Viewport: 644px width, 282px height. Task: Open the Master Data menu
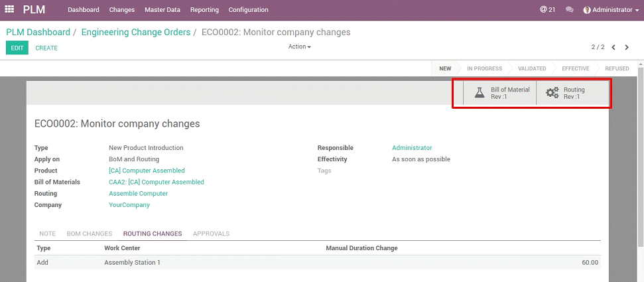pyautogui.click(x=161, y=10)
